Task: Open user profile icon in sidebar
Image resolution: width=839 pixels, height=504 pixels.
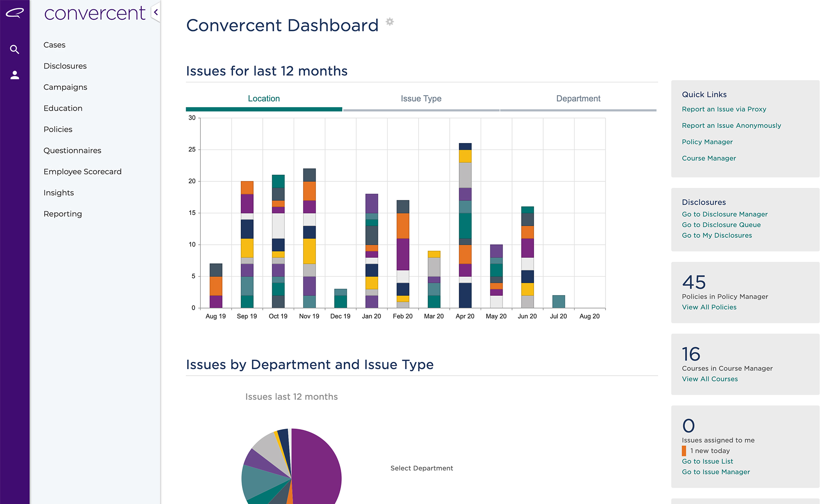Action: pyautogui.click(x=15, y=75)
